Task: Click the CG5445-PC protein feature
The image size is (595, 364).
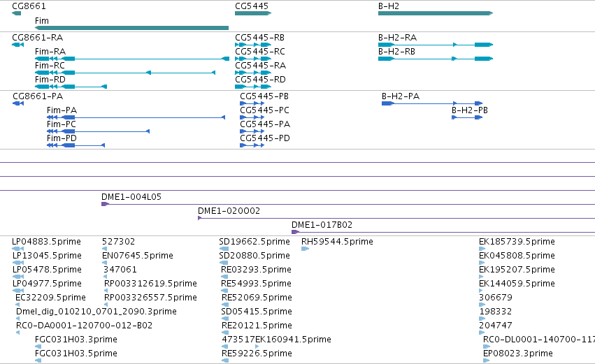Action: 252,117
